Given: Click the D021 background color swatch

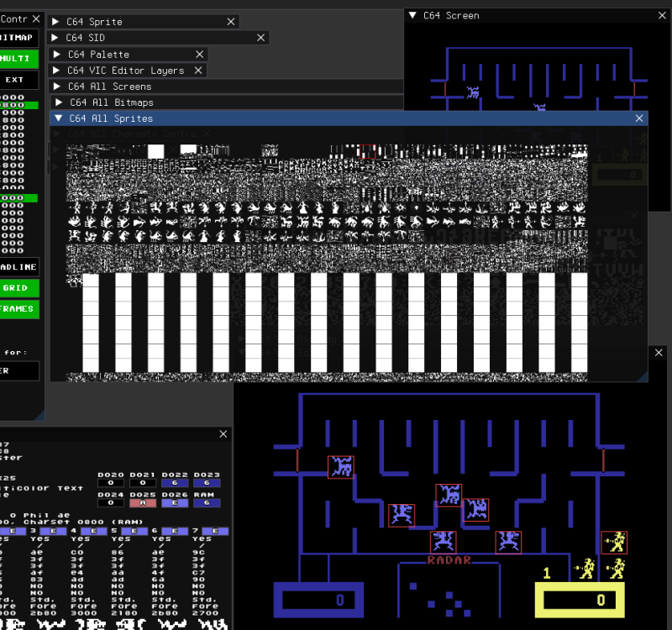Looking at the screenshot, I should click(143, 483).
